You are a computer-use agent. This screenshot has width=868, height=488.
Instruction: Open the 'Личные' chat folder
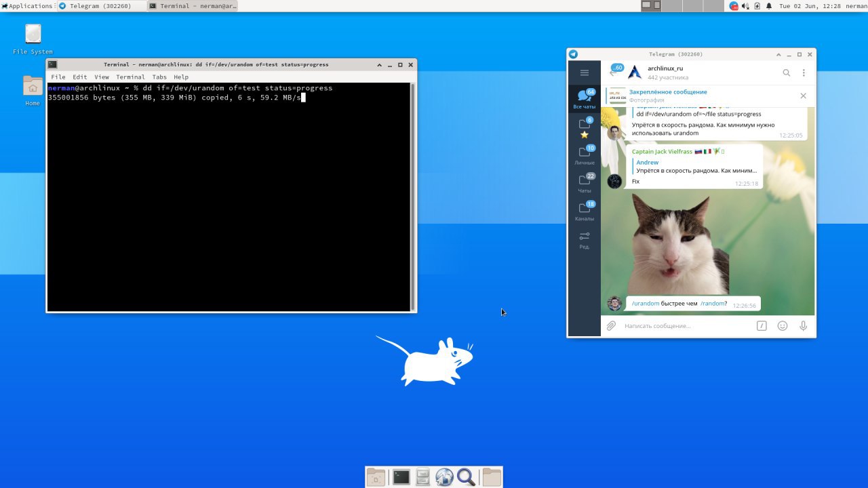(x=585, y=155)
